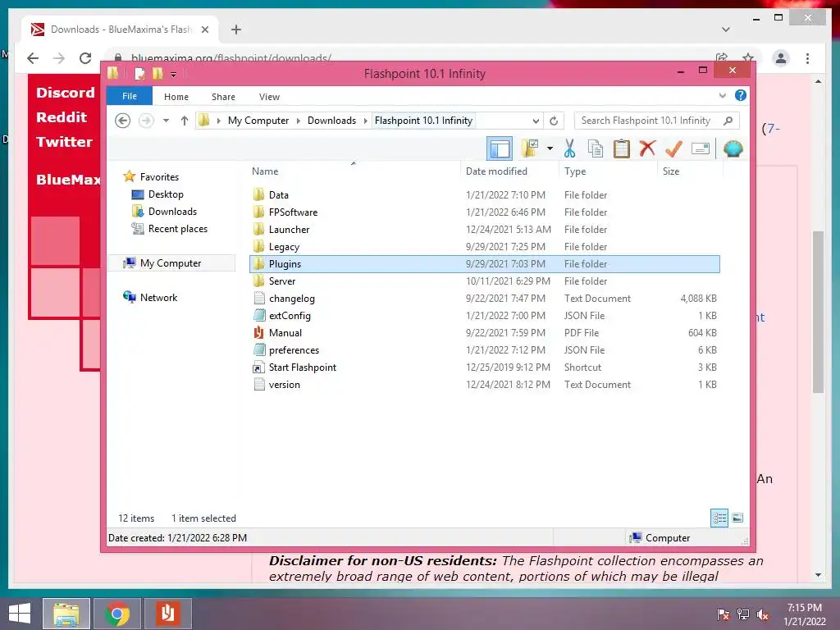This screenshot has width=840, height=630.
Task: Click the muted volume tray icon
Action: point(762,614)
